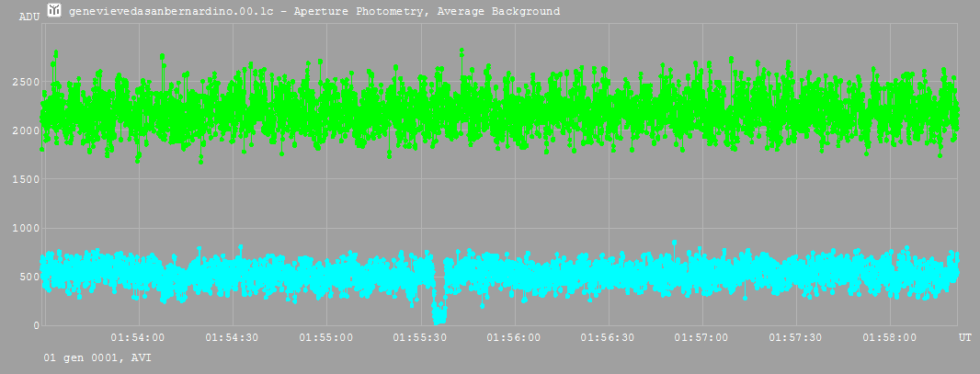Click the 01:55:30 time label

(420, 338)
